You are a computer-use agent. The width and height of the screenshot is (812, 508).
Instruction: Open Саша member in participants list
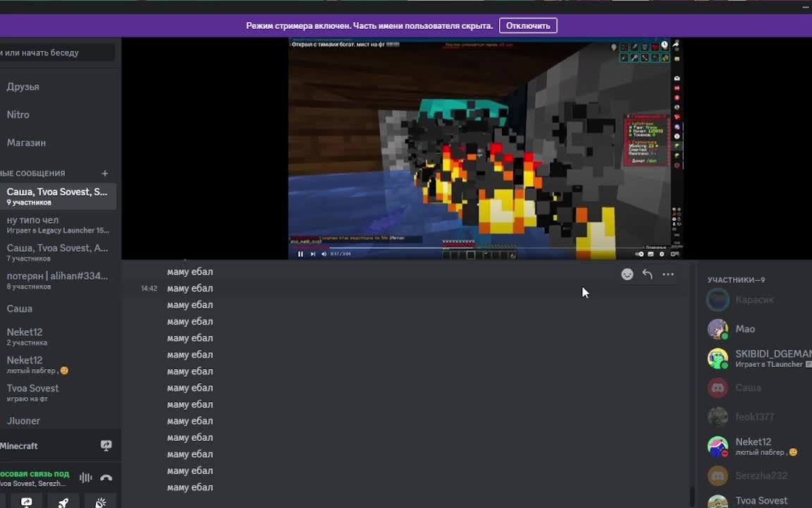757,387
